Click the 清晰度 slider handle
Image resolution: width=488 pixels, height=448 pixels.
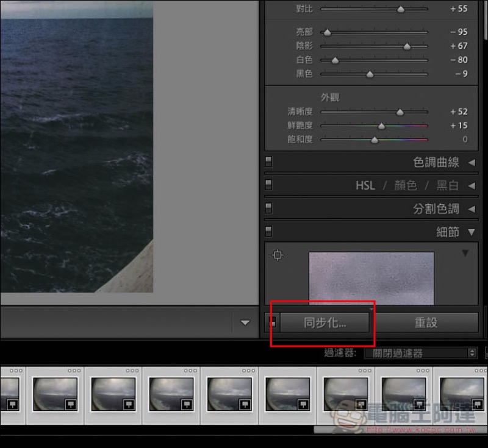click(400, 112)
